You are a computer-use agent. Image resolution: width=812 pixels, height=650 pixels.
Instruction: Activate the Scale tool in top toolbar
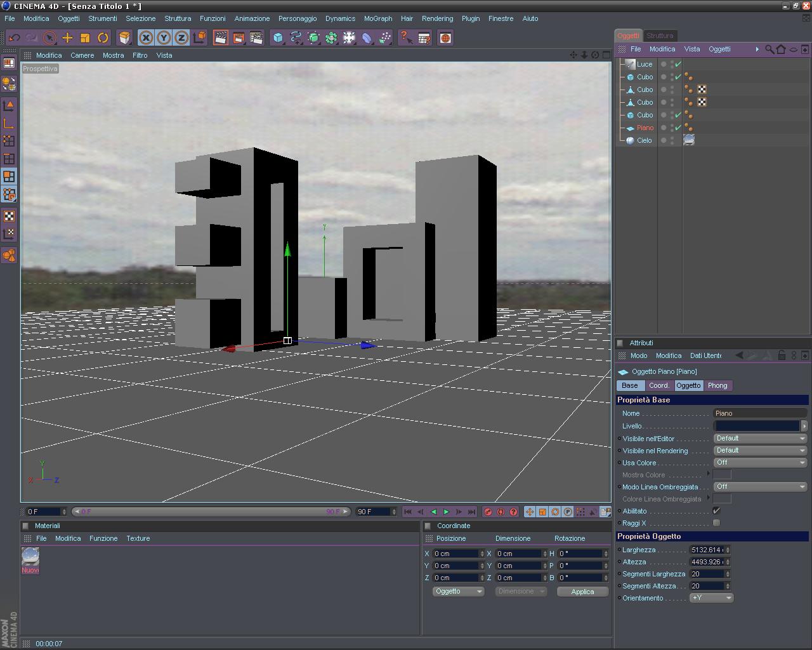(85, 38)
